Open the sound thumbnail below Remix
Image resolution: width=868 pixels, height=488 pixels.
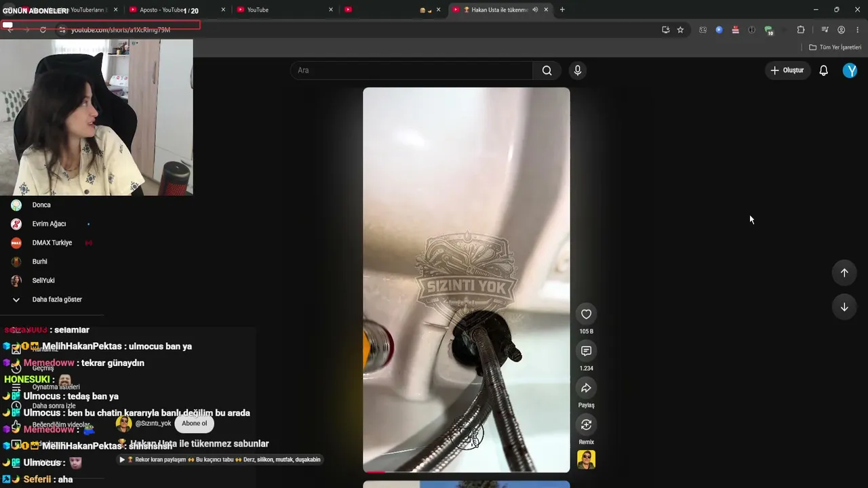click(586, 460)
